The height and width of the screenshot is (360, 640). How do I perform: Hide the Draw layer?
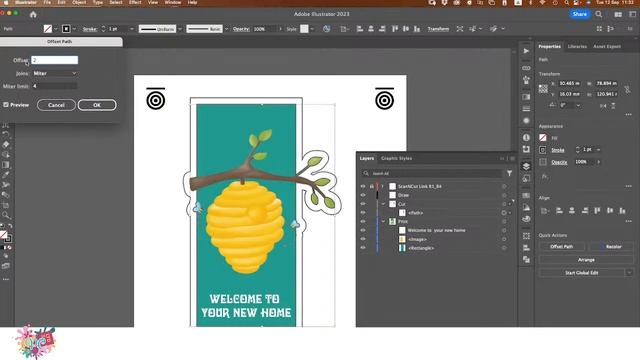coord(363,195)
